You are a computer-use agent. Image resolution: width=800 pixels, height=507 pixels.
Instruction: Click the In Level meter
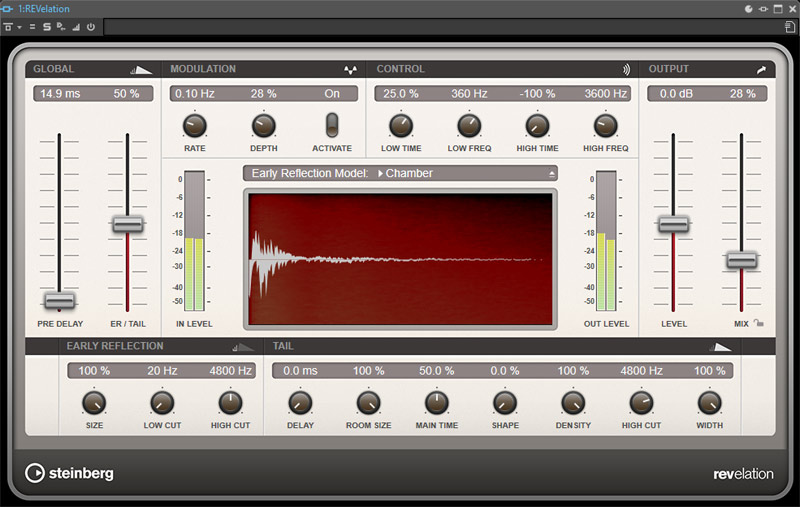[194, 241]
